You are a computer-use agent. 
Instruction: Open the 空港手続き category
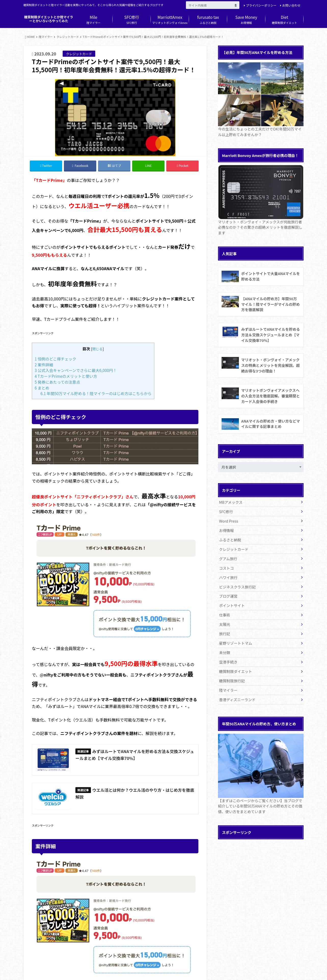261,662
